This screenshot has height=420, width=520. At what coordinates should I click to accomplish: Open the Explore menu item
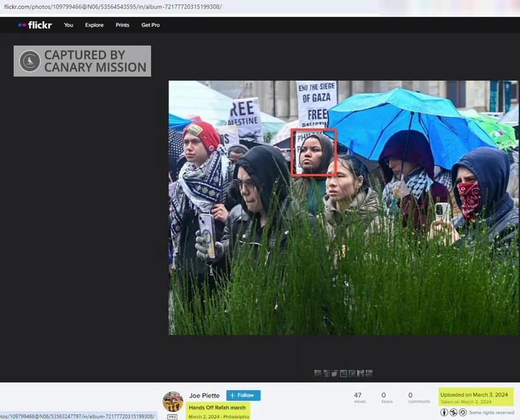(x=94, y=25)
